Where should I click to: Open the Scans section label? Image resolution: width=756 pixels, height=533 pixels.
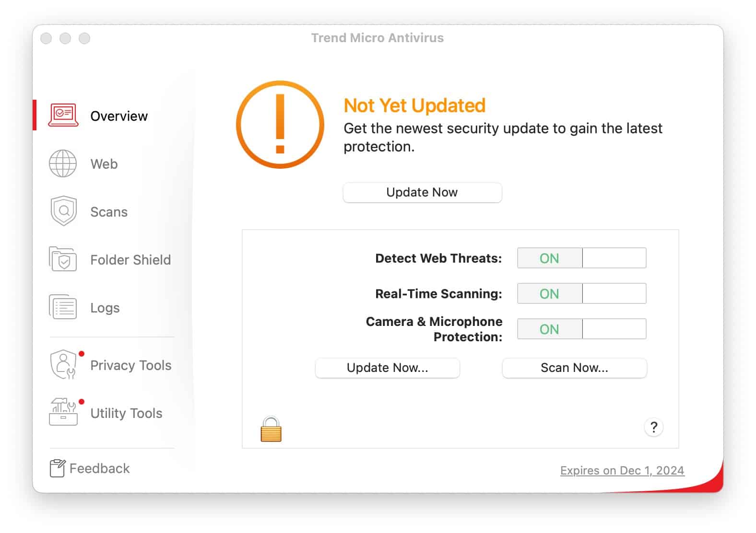109,212
